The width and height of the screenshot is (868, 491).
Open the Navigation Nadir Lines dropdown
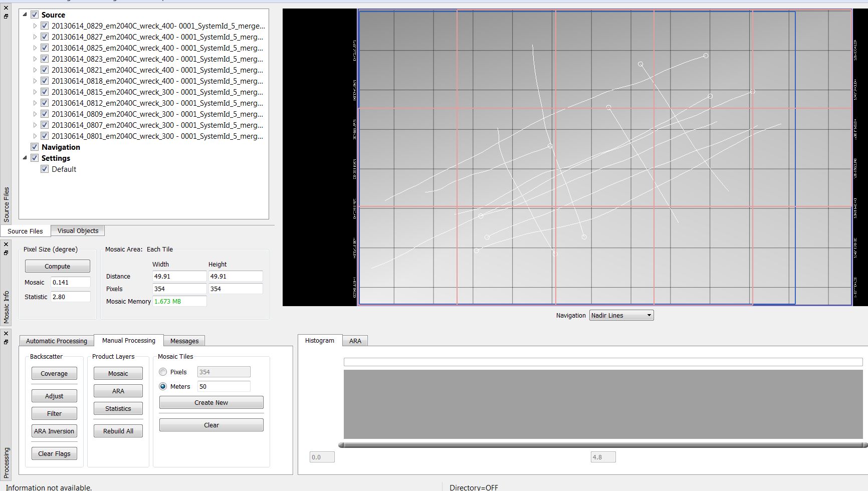[x=621, y=315]
